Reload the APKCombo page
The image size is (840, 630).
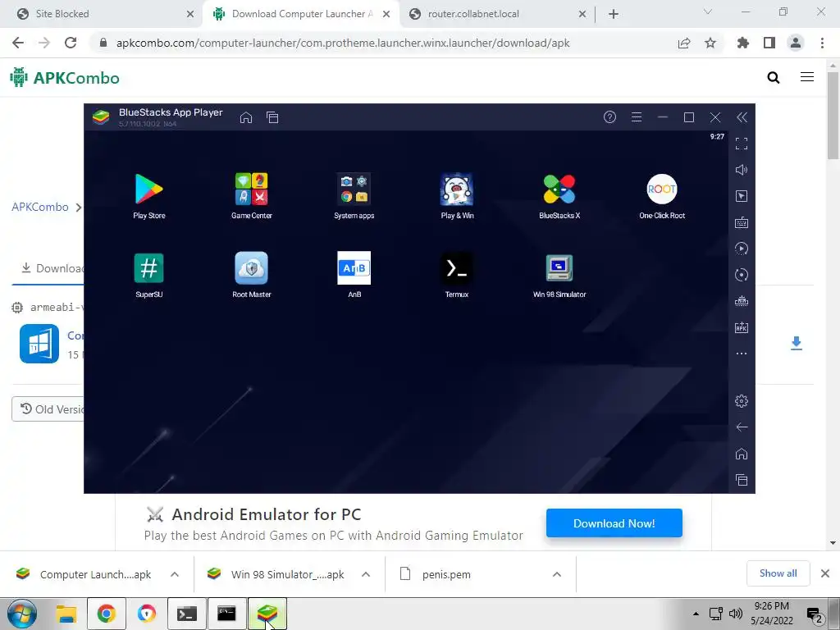coord(71,43)
